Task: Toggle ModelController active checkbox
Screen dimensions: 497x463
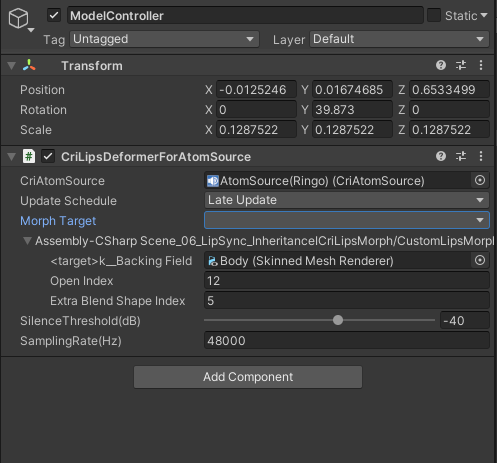Action: point(54,15)
